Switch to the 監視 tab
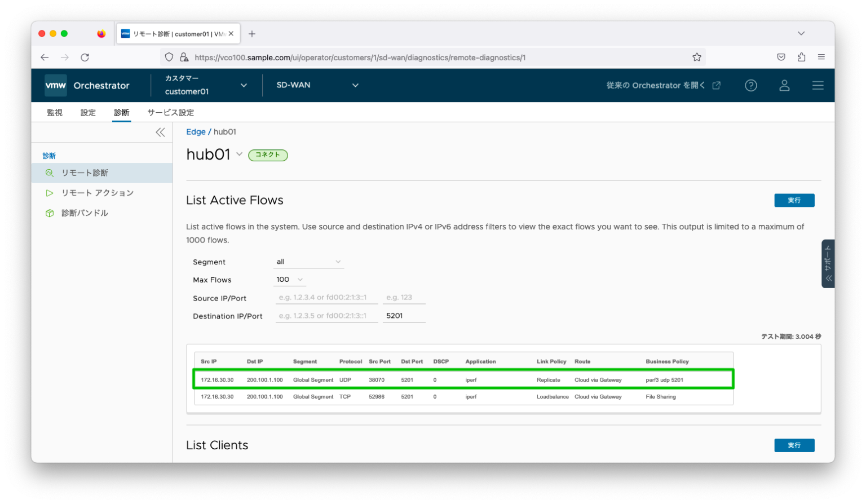Image resolution: width=866 pixels, height=504 pixels. [54, 112]
